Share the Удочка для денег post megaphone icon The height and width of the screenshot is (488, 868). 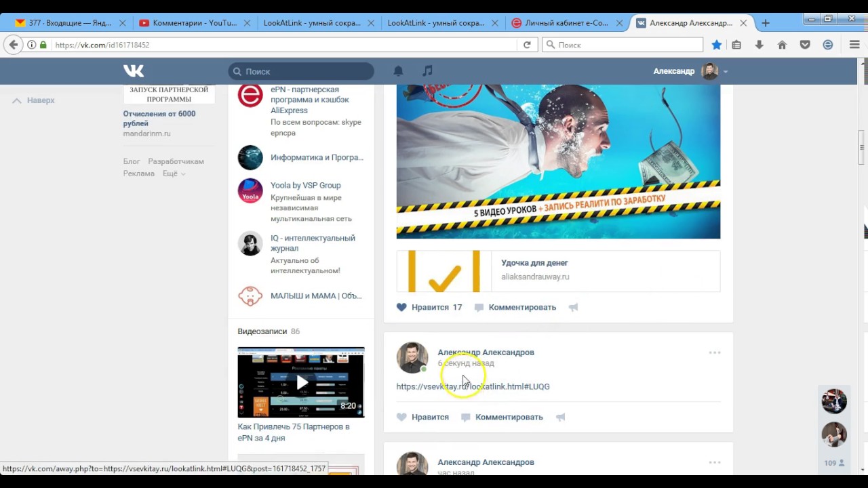pyautogui.click(x=574, y=307)
